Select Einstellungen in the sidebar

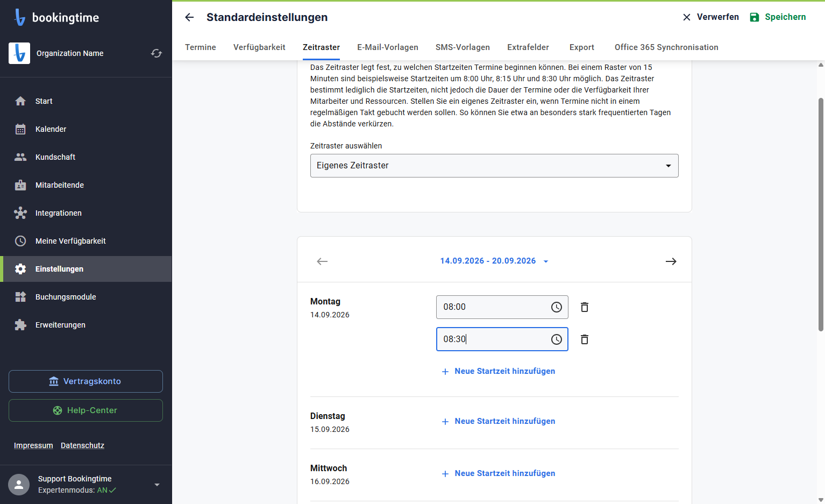click(x=86, y=269)
